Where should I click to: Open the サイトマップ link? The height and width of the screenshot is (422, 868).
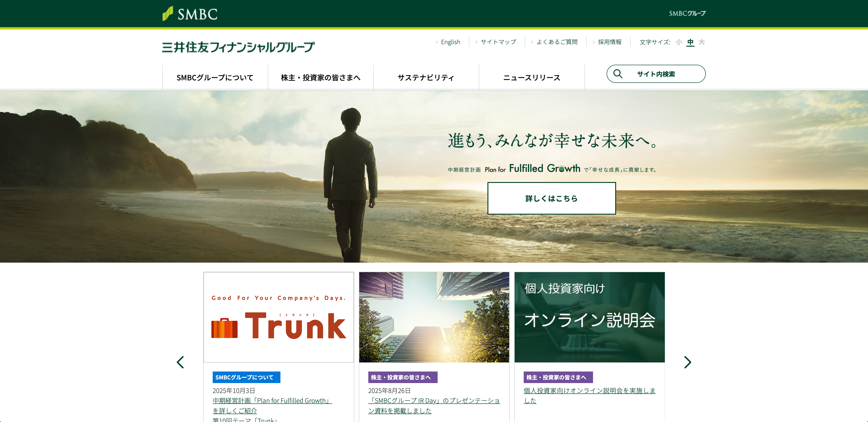click(x=498, y=42)
